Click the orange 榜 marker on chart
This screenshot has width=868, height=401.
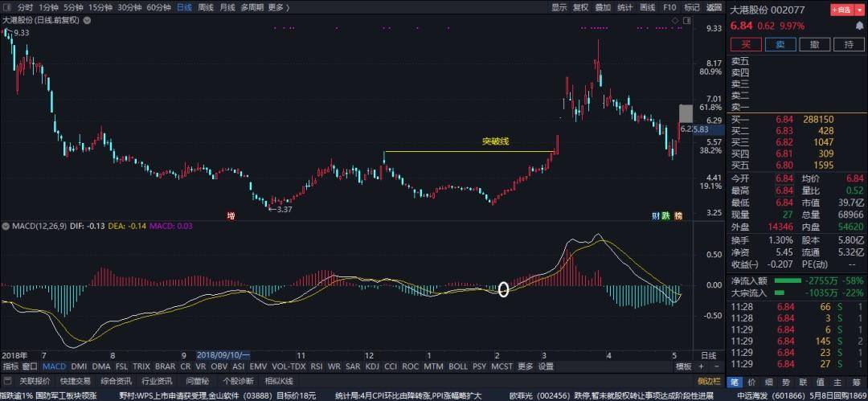pyautogui.click(x=678, y=215)
